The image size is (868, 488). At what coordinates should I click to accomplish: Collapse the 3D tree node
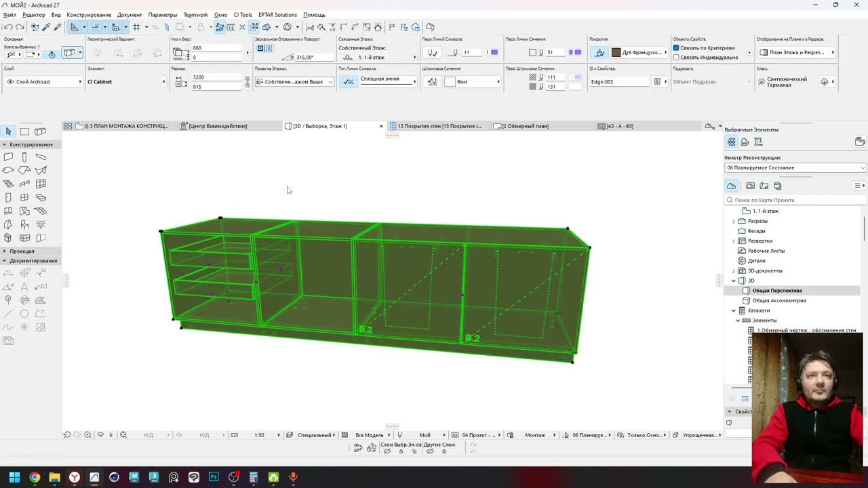[x=733, y=281]
